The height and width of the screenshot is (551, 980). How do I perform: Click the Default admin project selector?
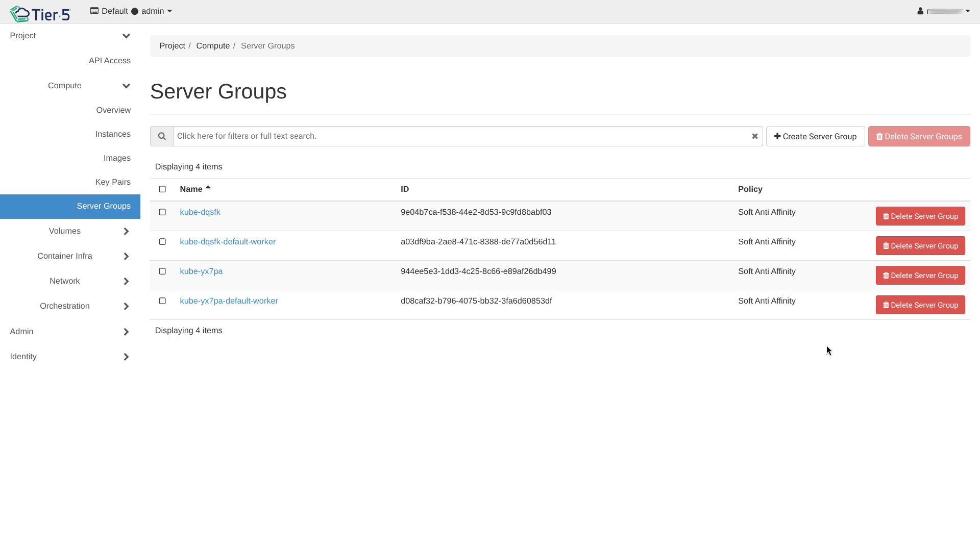click(131, 11)
